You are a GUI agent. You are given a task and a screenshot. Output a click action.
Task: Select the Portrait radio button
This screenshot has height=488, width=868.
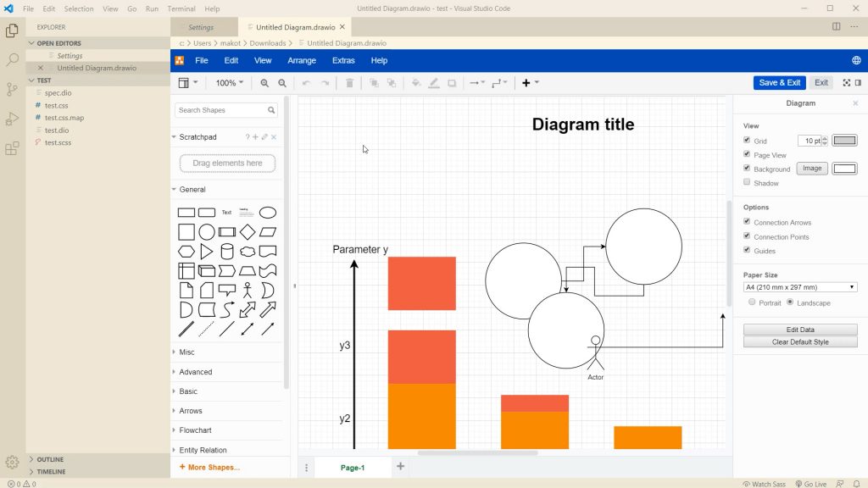tap(752, 302)
